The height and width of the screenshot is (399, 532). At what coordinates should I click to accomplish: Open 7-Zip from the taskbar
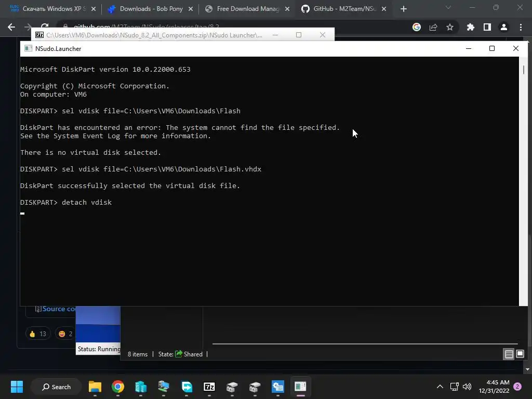point(209,387)
